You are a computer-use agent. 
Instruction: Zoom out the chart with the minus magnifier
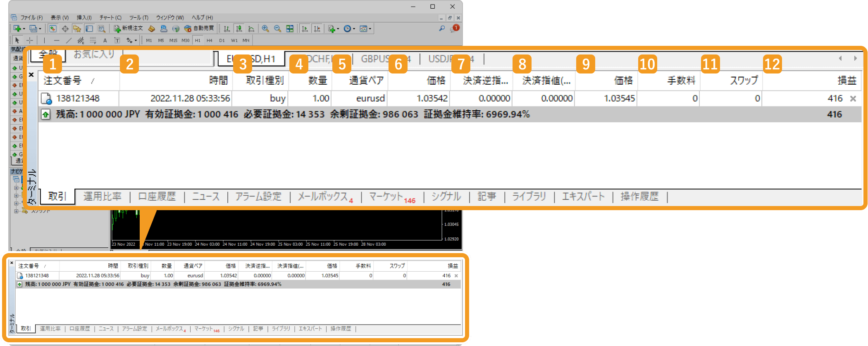pyautogui.click(x=277, y=28)
